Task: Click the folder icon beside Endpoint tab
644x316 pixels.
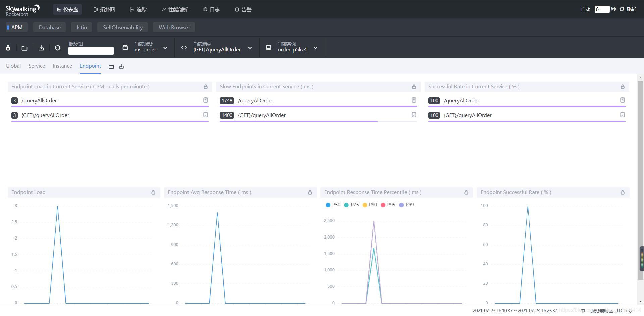Action: point(111,67)
